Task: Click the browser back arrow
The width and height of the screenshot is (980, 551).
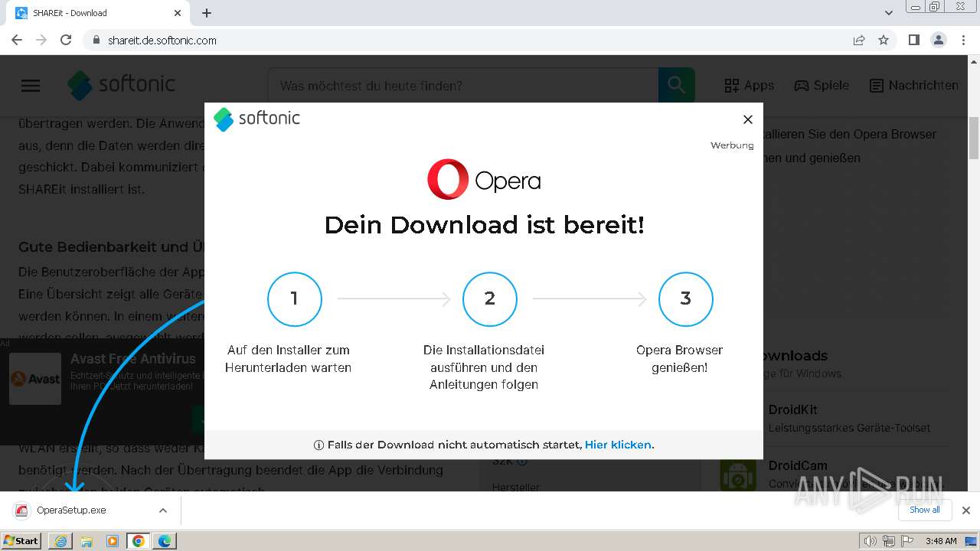Action: 17,40
